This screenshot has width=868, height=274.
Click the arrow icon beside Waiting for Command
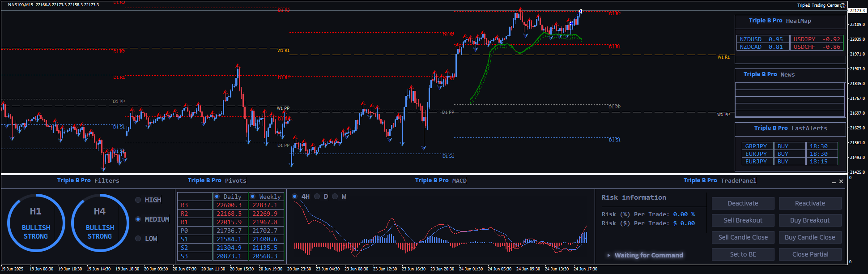pos(608,255)
